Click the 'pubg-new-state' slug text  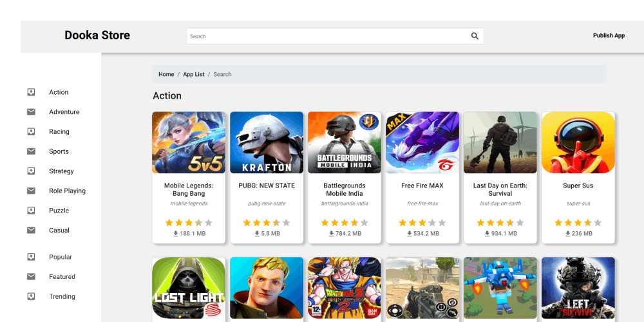(x=267, y=204)
